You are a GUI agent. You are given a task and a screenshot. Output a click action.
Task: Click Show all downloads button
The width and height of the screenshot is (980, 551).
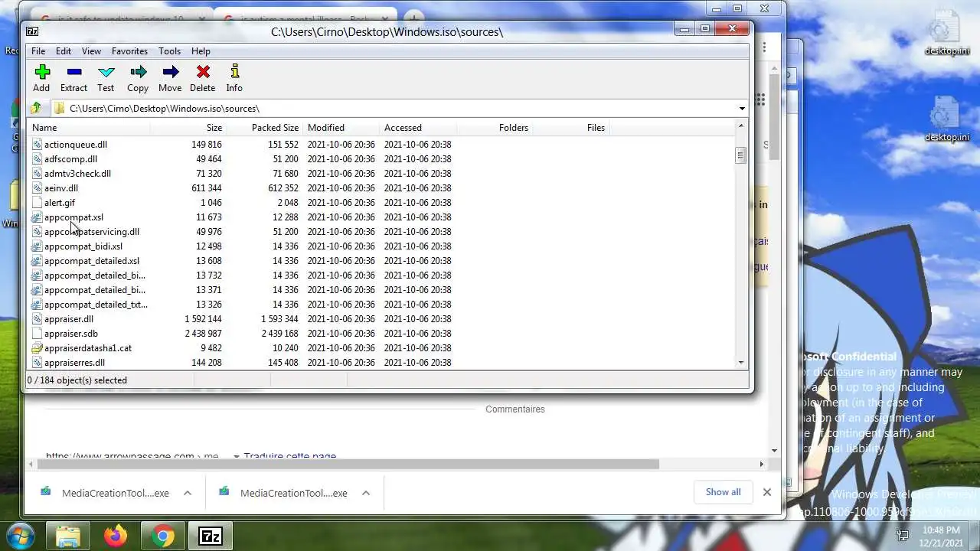coord(723,492)
